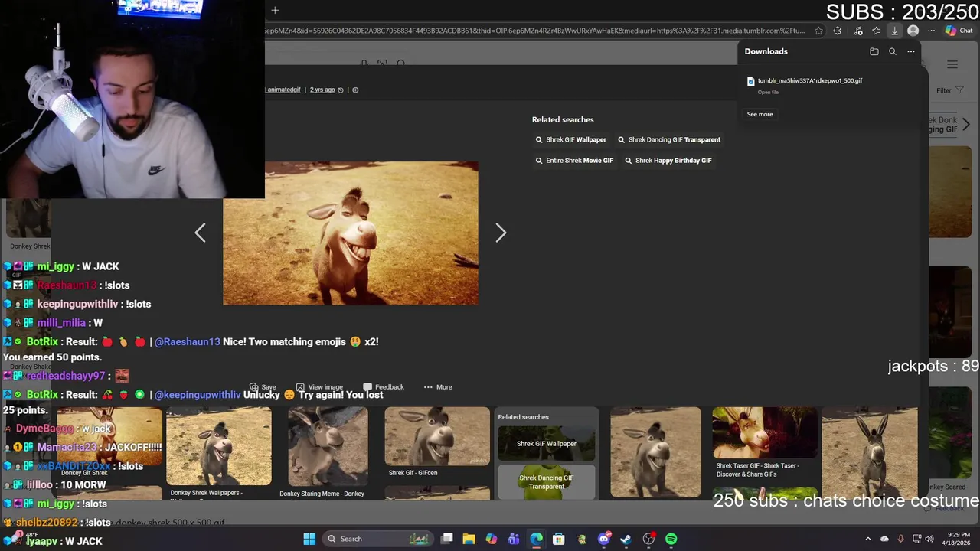980x551 pixels.
Task: Click See more in Downloads panel
Action: [x=759, y=114]
